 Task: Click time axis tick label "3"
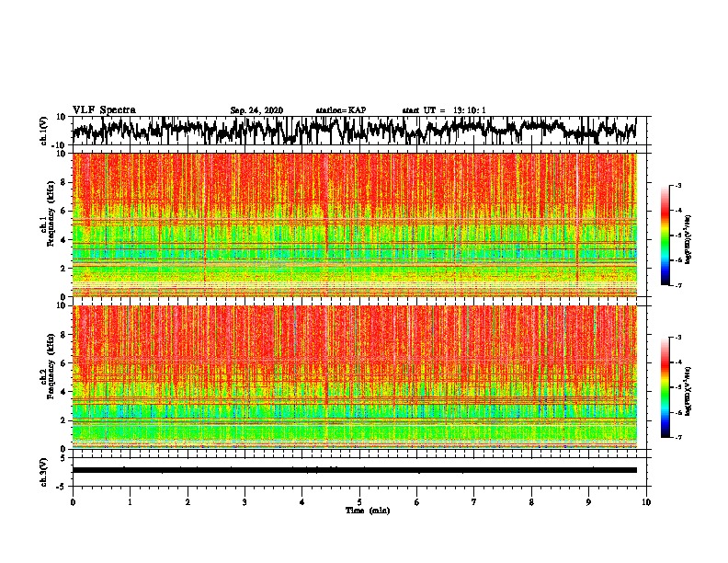245,502
